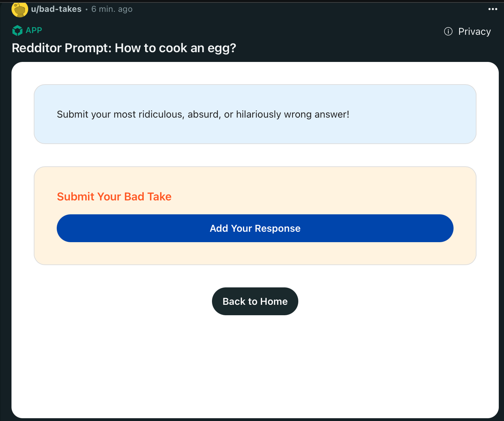
Task: Open the three-dot post options menu
Action: (x=493, y=9)
